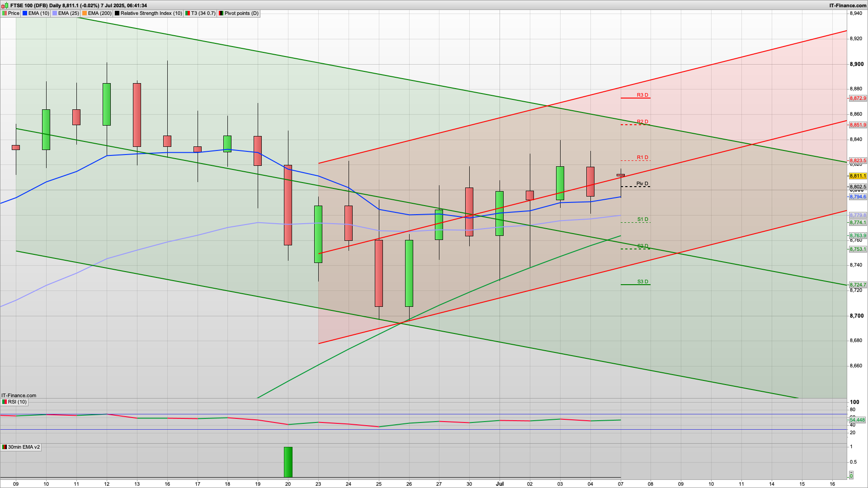Click the 8,940 level on price axis
The height and width of the screenshot is (488, 868).
pyautogui.click(x=857, y=14)
